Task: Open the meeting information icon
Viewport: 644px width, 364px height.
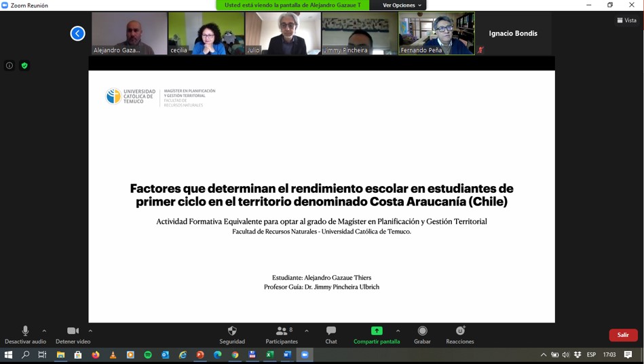Action: point(10,65)
